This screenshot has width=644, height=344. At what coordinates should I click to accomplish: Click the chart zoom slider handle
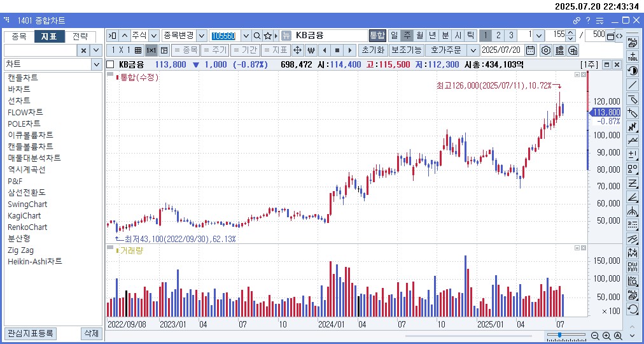[x=559, y=335]
